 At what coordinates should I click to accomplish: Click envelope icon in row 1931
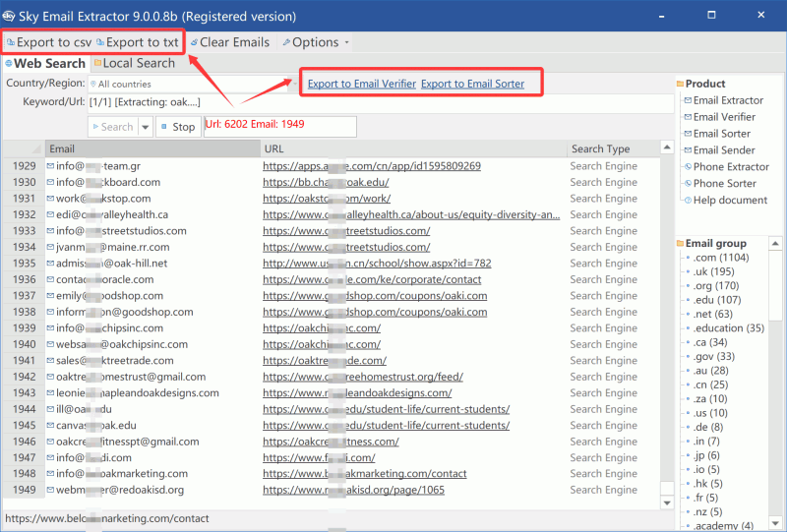click(50, 199)
